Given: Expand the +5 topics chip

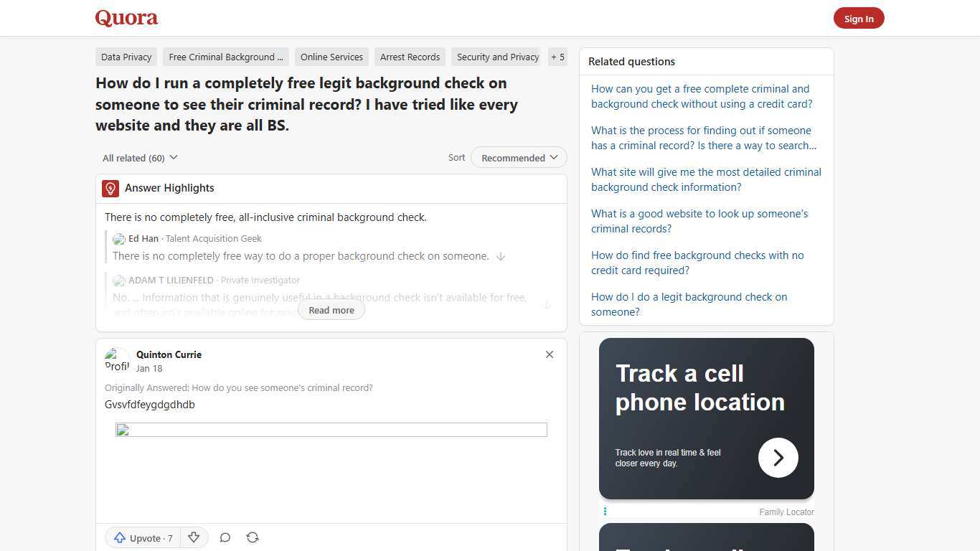Looking at the screenshot, I should pyautogui.click(x=557, y=57).
